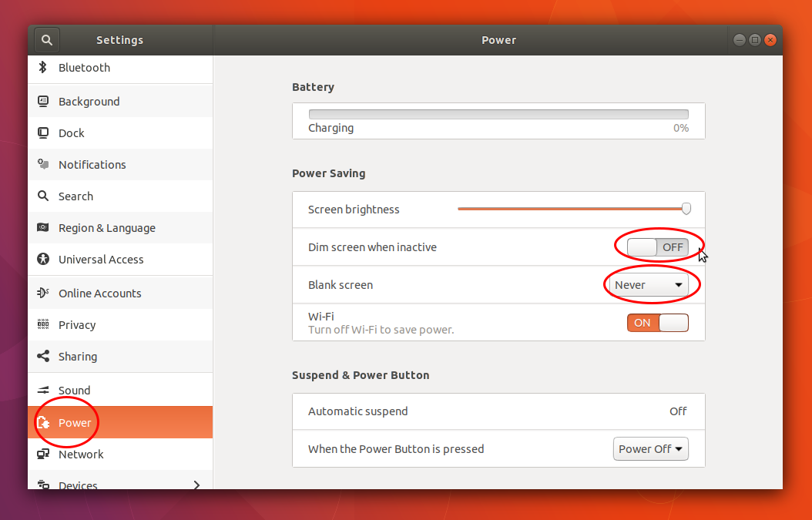
Task: Click the Bluetooth icon in sidebar
Action: (43, 67)
